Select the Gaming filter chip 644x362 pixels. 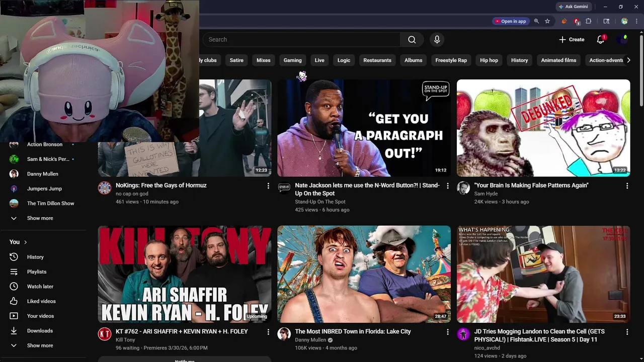click(x=292, y=60)
